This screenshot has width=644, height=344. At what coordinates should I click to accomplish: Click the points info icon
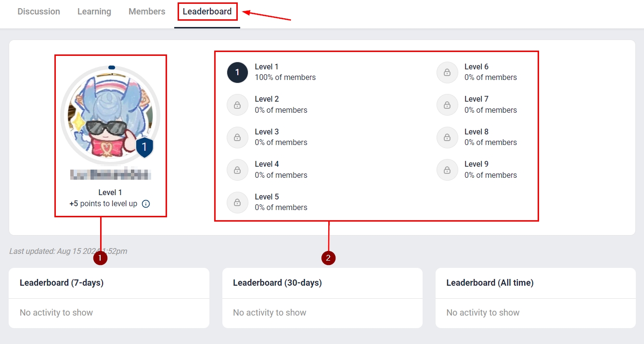(x=146, y=204)
